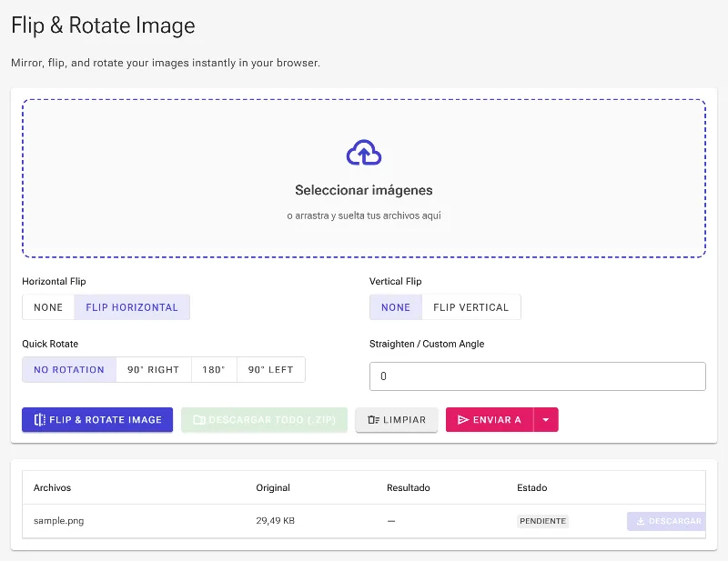Clear files with the Limpiar button
The image size is (728, 561).
(397, 419)
